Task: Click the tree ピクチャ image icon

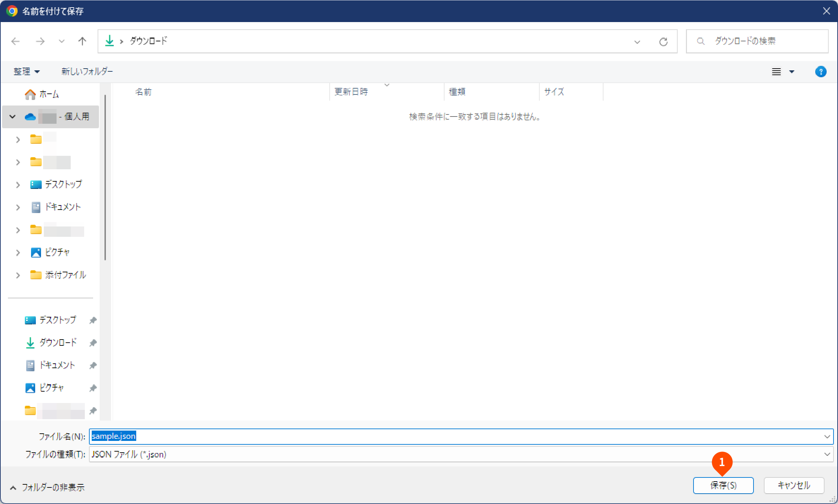Action: pyautogui.click(x=36, y=252)
